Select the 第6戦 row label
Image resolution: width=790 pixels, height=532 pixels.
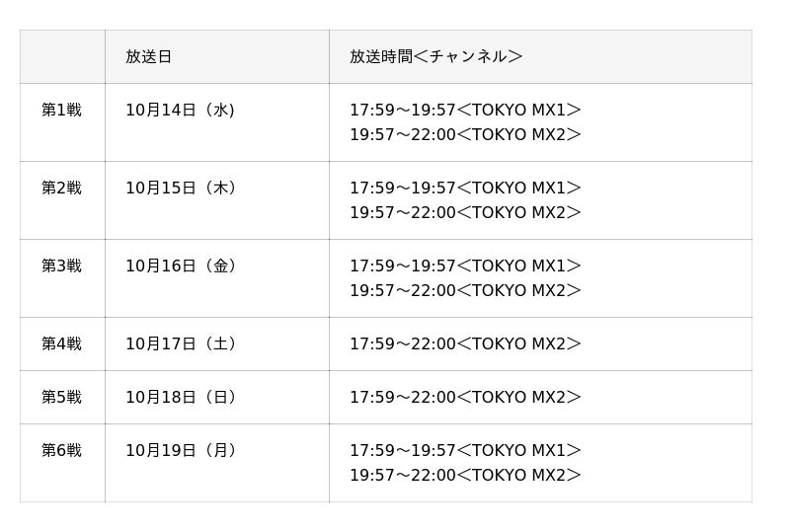(61, 450)
